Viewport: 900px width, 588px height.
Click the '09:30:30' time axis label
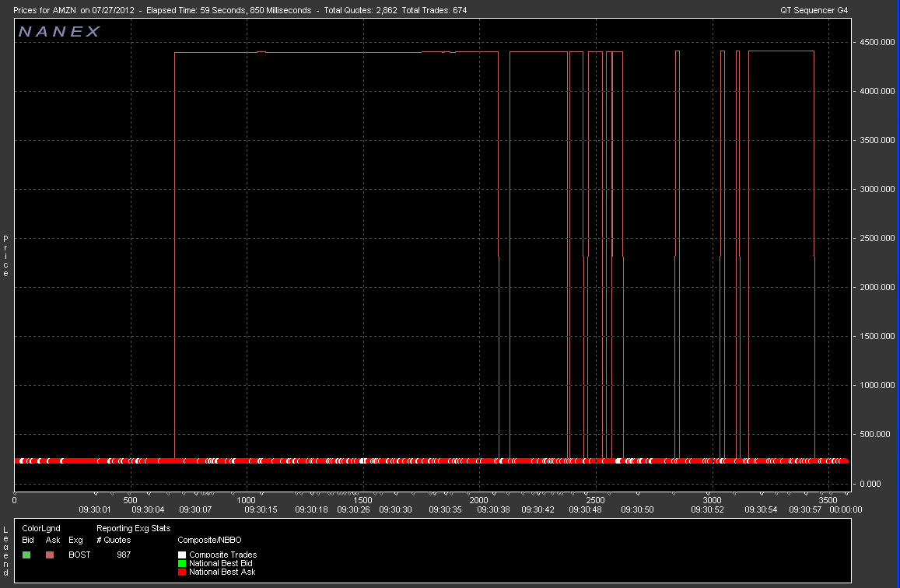click(395, 509)
